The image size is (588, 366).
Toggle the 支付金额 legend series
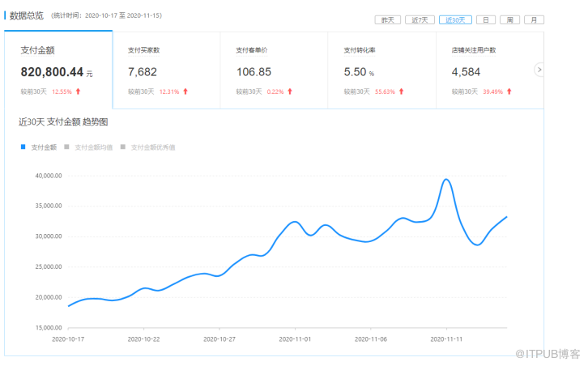(40, 147)
